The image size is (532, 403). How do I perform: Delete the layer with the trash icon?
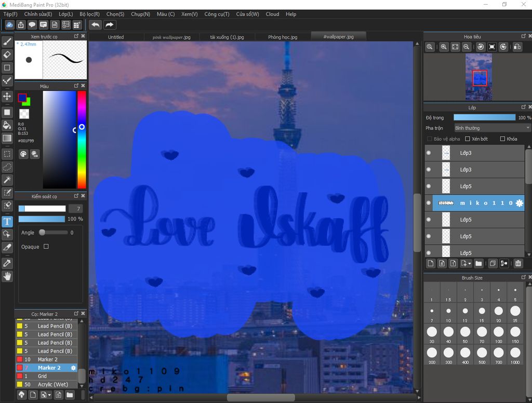click(x=518, y=264)
